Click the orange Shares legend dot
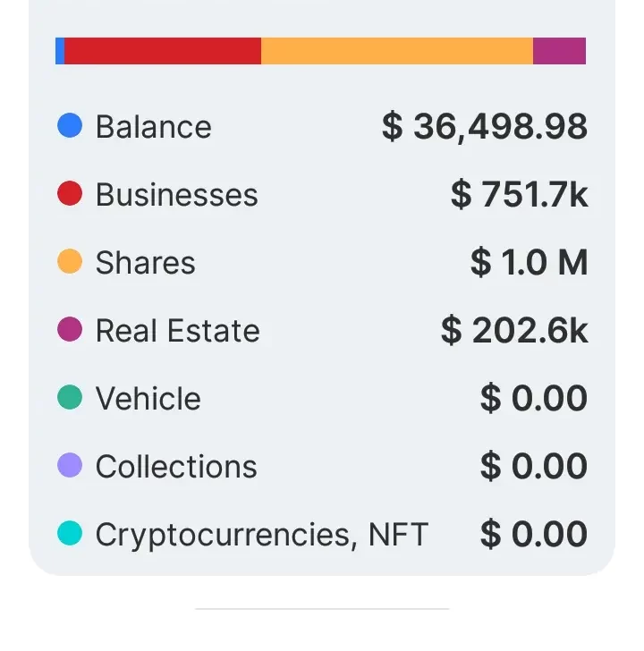The image size is (644, 651). (x=70, y=262)
